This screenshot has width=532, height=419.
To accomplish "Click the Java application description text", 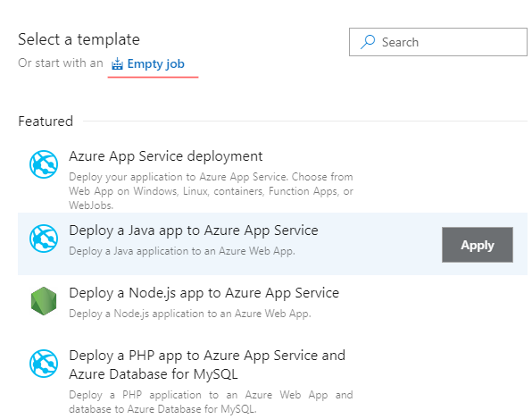I will coord(182,251).
